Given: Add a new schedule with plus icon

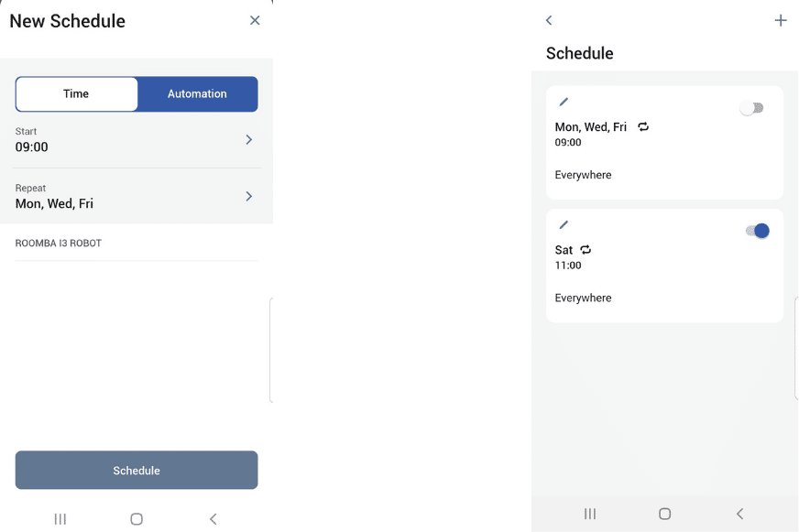Looking at the screenshot, I should pos(781,20).
